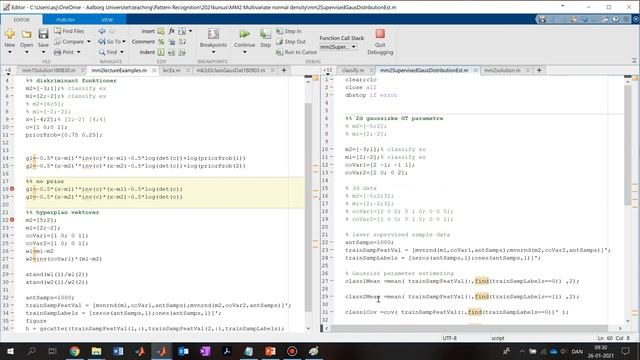Toggle breakpoint on right line 27

pyautogui.click(x=332, y=281)
